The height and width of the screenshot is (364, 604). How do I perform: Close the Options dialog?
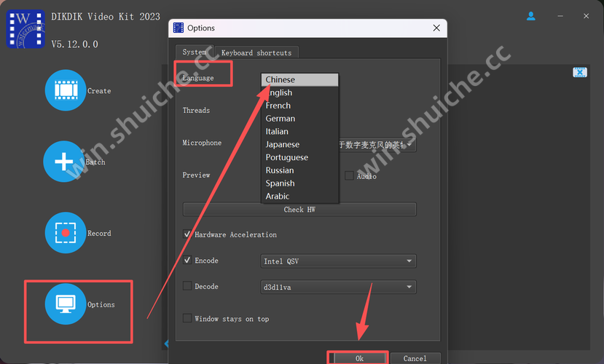(x=436, y=28)
